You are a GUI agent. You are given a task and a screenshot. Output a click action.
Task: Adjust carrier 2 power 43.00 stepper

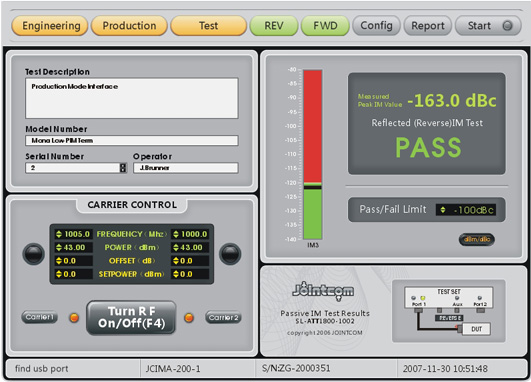[176, 248]
